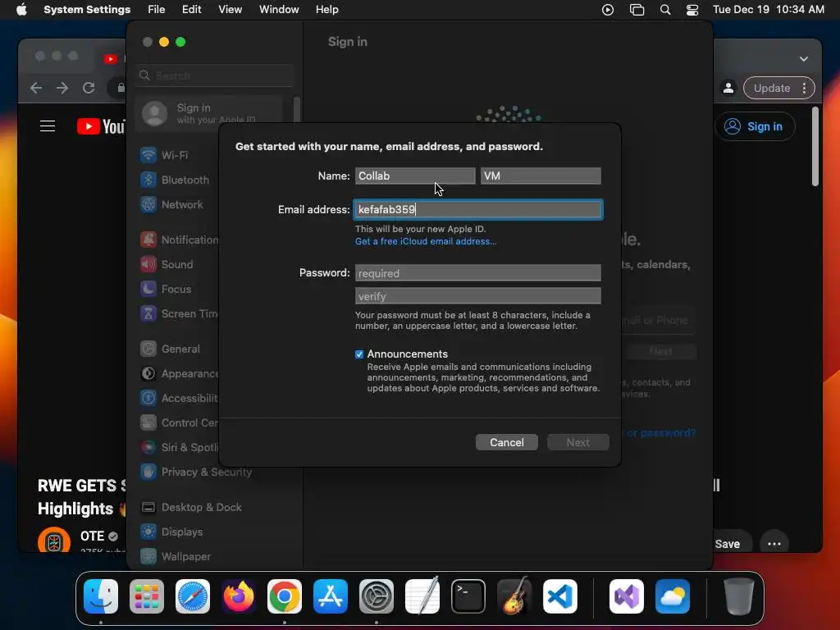Open Network settings icon in sidebar
840x630 pixels.
pos(148,204)
